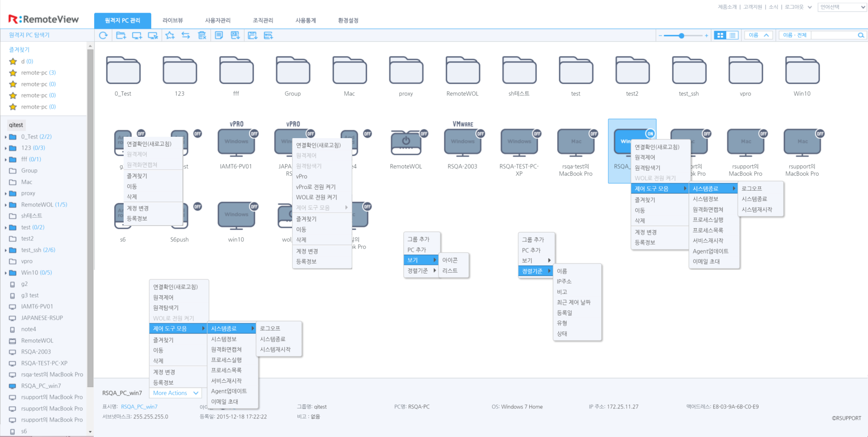The height and width of the screenshot is (437, 868).
Task: Select the win10 computer icon
Action: coord(236,215)
